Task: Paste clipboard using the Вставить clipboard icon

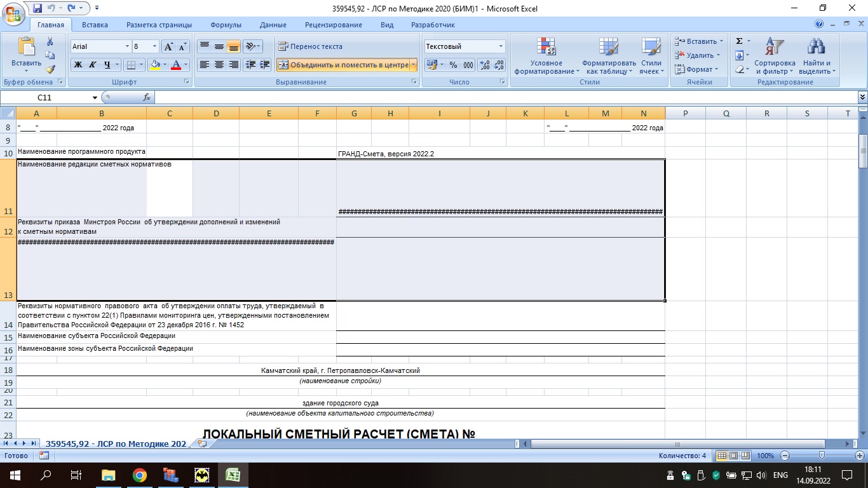Action: 27,47
